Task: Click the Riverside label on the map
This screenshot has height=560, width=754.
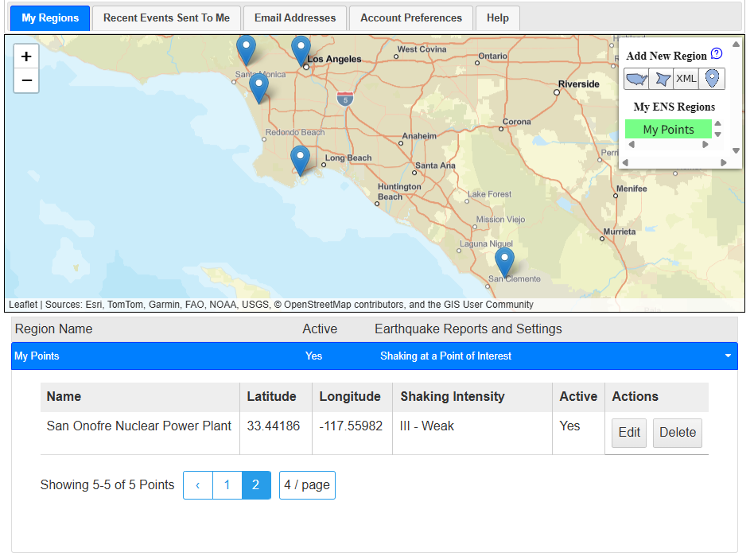Action: tap(578, 84)
